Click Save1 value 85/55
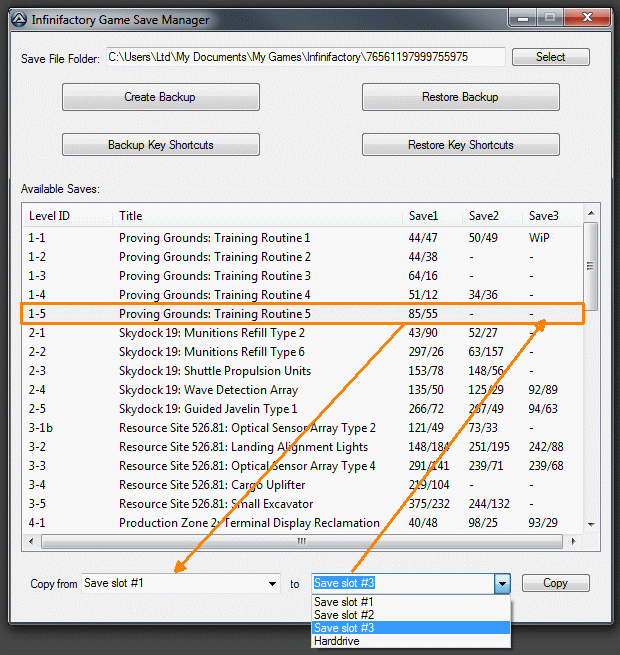The width and height of the screenshot is (620, 655). tap(423, 314)
